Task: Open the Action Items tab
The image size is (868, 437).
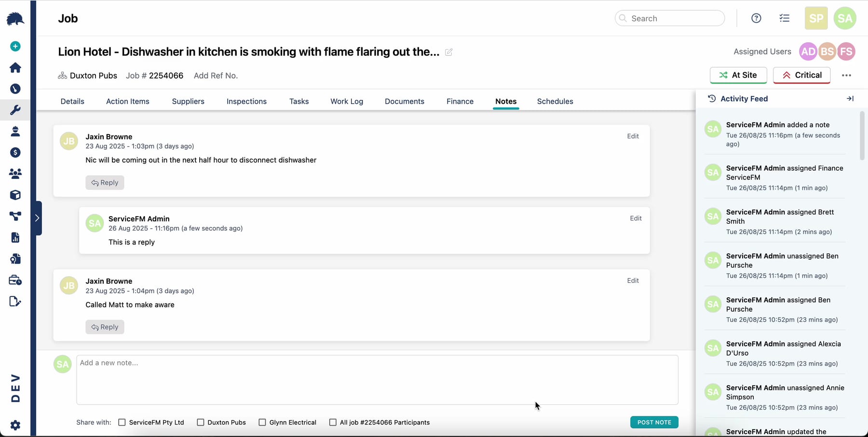Action: point(128,101)
